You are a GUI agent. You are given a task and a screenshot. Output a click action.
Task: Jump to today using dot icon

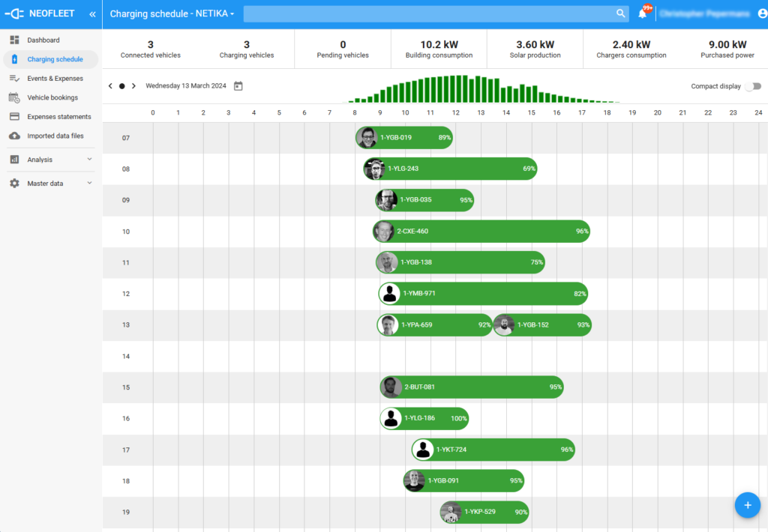(x=121, y=86)
